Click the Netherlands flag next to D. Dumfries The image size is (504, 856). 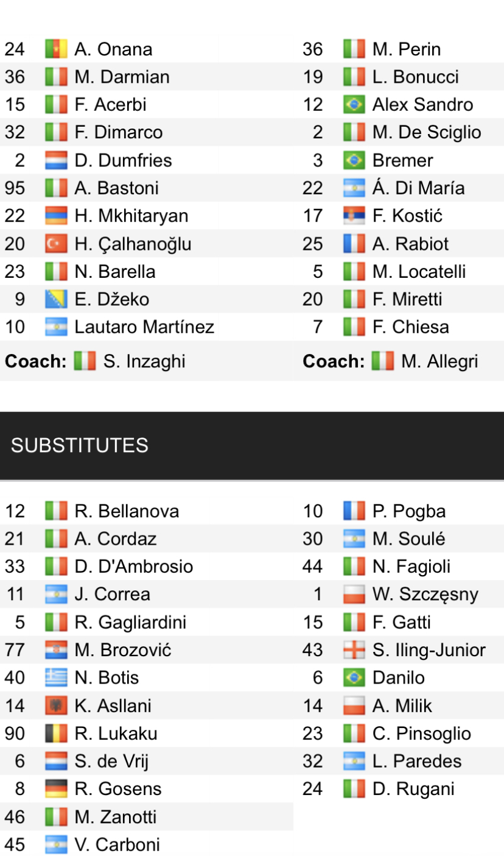(56, 161)
